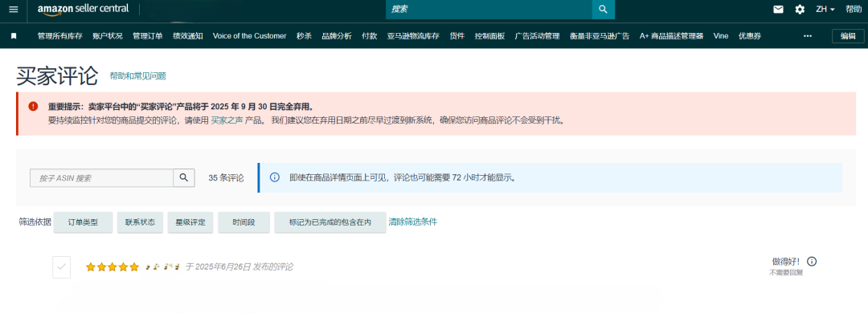
Task: Open 付款 menu item
Action: point(369,36)
